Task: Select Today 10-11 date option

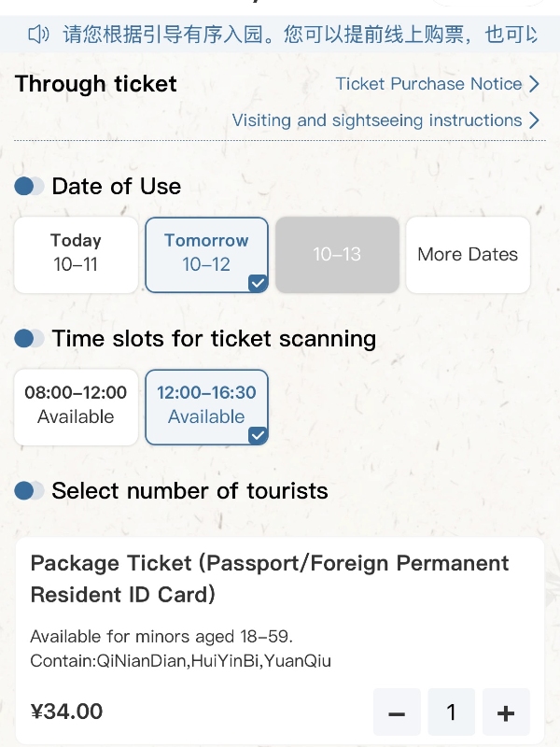Action: tap(76, 254)
